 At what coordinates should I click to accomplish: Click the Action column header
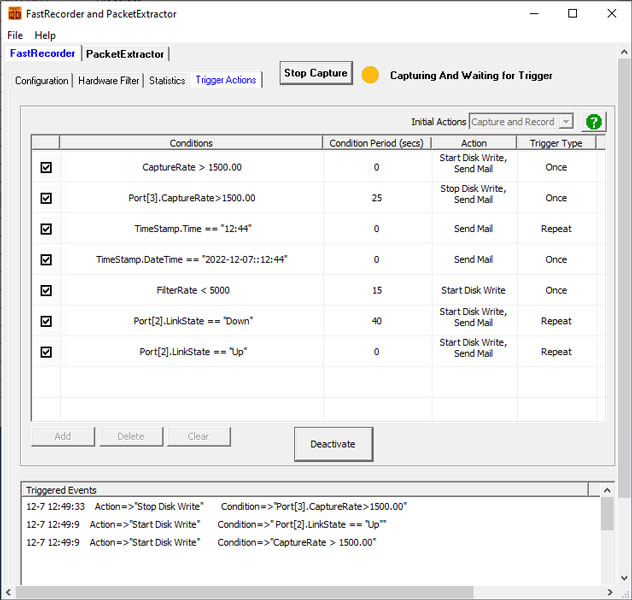pyautogui.click(x=474, y=143)
